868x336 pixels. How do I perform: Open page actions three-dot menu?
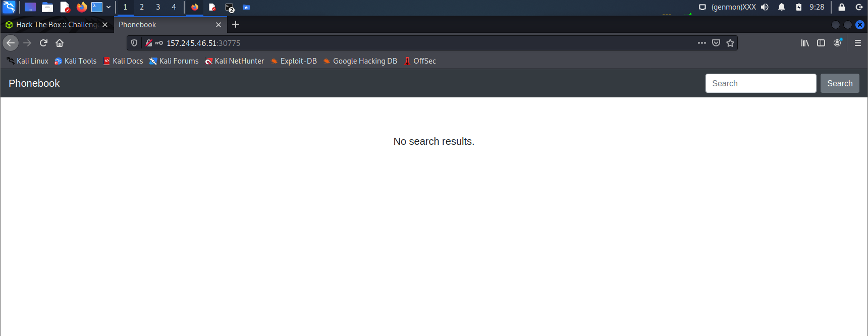[x=702, y=43]
